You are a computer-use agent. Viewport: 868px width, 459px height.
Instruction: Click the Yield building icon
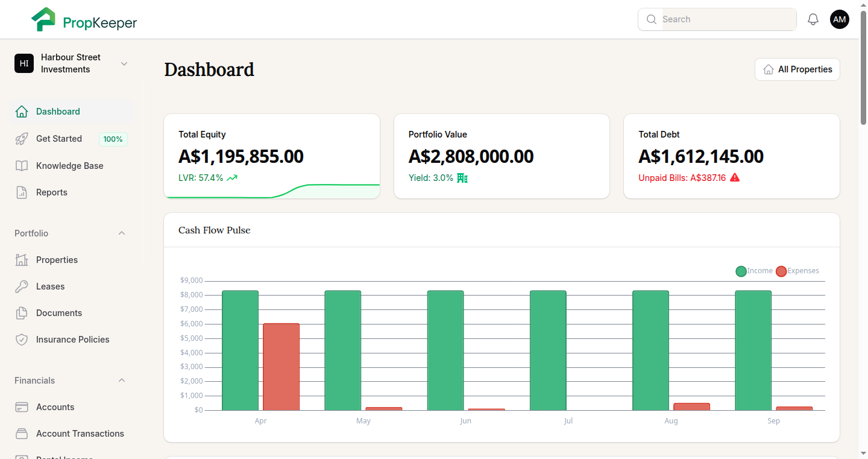click(x=462, y=178)
